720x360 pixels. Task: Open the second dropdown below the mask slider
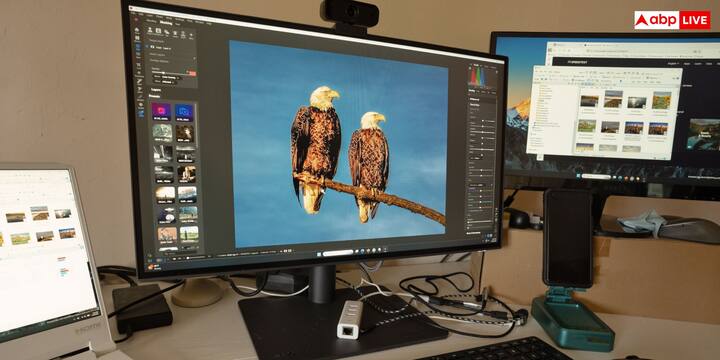point(168,82)
